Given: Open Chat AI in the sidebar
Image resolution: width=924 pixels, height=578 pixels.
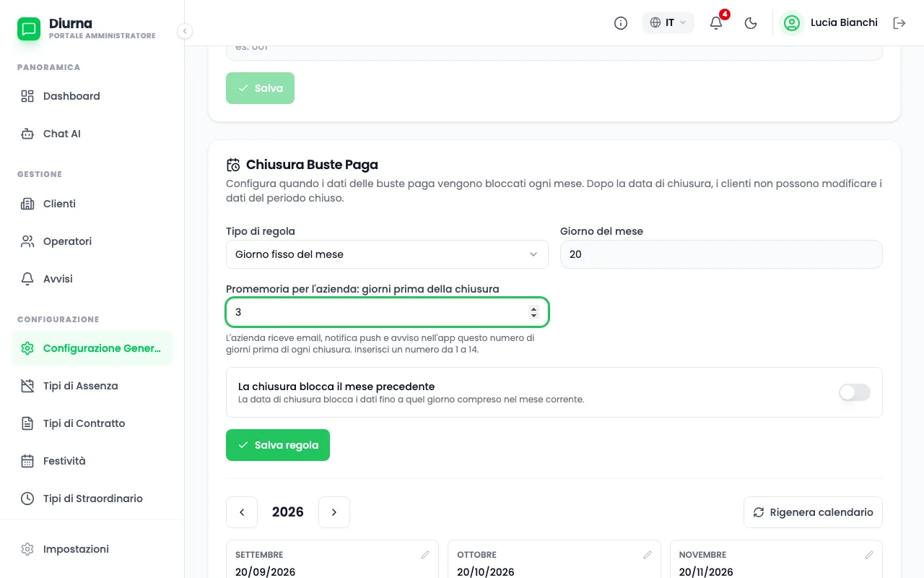Looking at the screenshot, I should 92,134.
